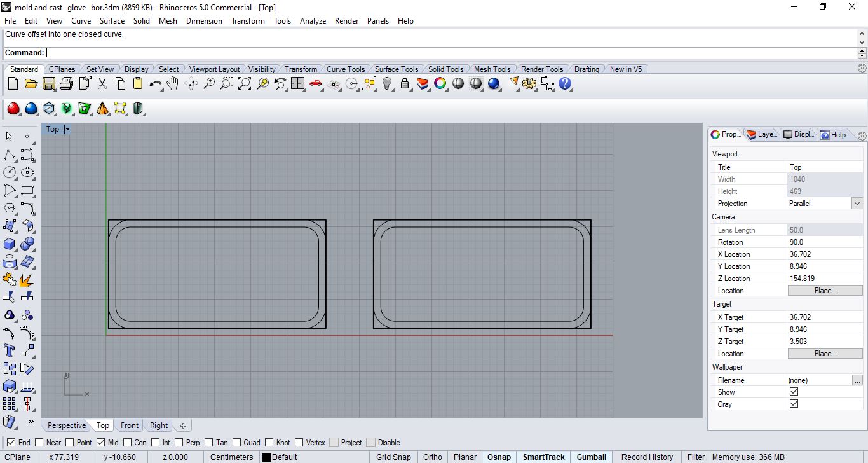The width and height of the screenshot is (868, 463).
Task: Browse wallpaper filename with the ellipsis button
Action: 857,380
